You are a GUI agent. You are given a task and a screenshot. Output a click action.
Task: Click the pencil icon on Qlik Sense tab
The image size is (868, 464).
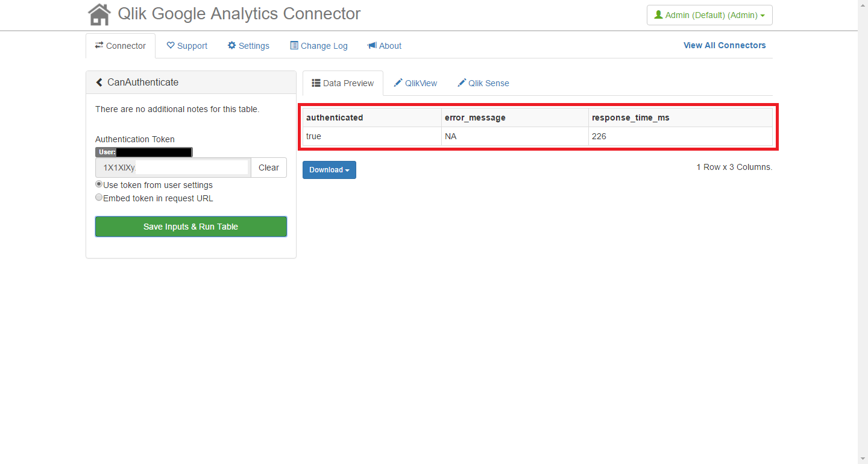(x=462, y=83)
